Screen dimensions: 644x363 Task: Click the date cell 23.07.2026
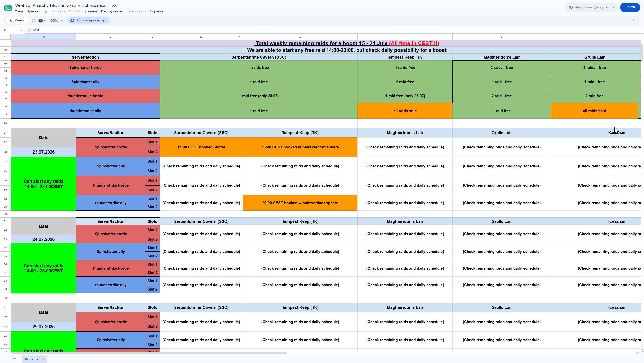pyautogui.click(x=44, y=152)
